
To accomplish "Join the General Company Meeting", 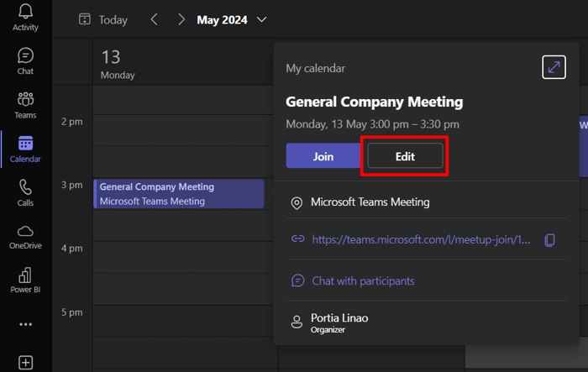I will (x=323, y=156).
